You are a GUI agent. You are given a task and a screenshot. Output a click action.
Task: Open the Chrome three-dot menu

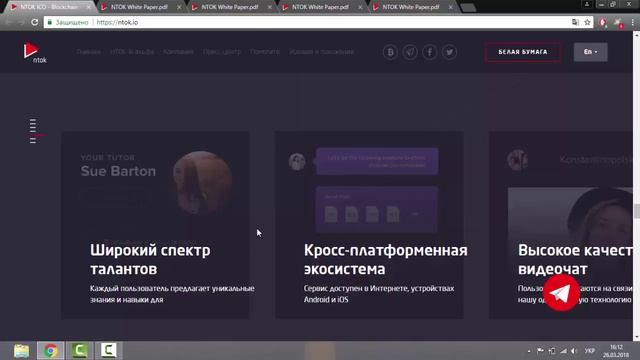[x=632, y=22]
